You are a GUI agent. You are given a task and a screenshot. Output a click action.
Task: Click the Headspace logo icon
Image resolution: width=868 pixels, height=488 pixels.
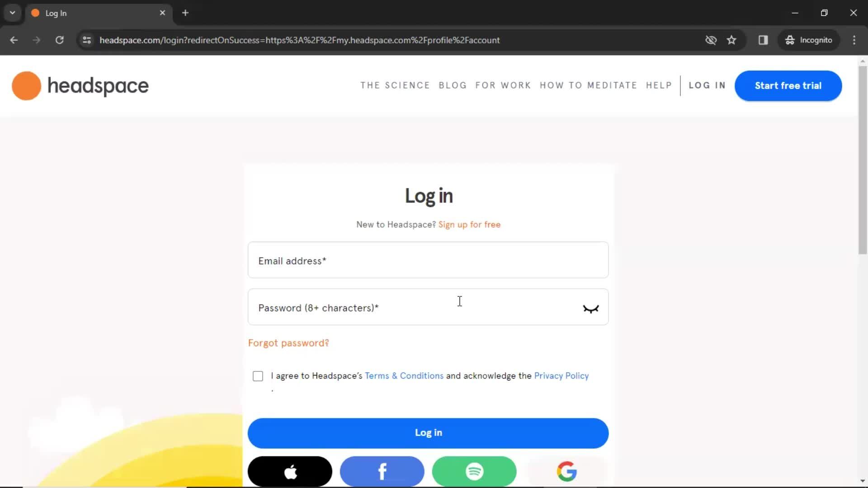coord(26,85)
